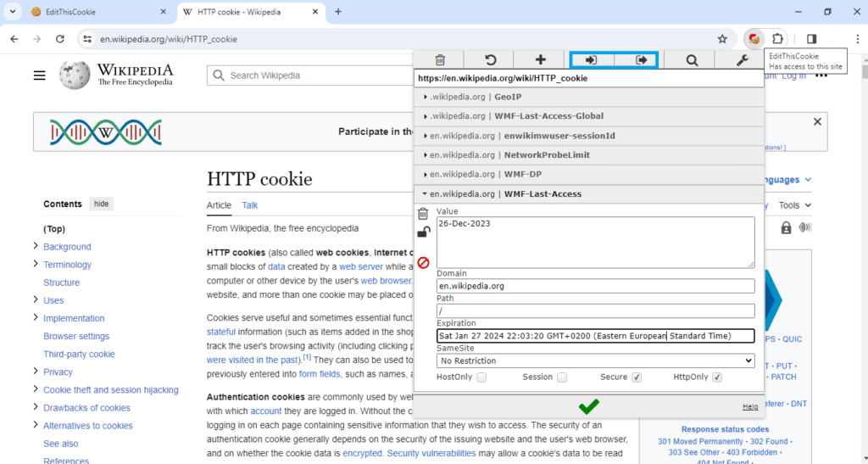
Task: Expand the Background contents section
Action: 36,246
